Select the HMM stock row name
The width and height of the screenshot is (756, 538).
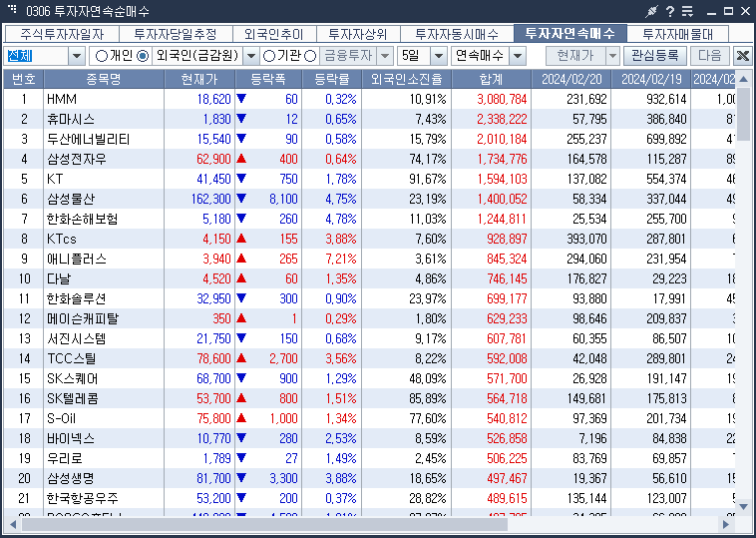[62, 100]
